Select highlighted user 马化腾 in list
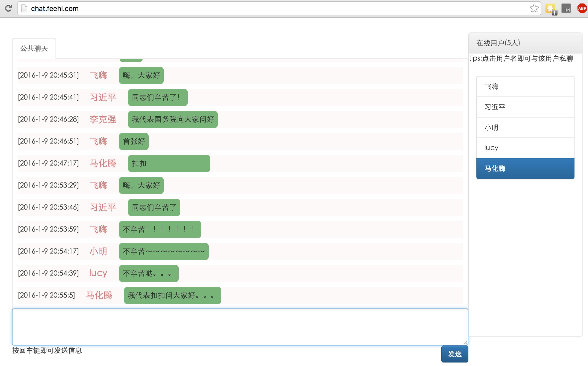This screenshot has height=366, width=588. pyautogui.click(x=525, y=168)
